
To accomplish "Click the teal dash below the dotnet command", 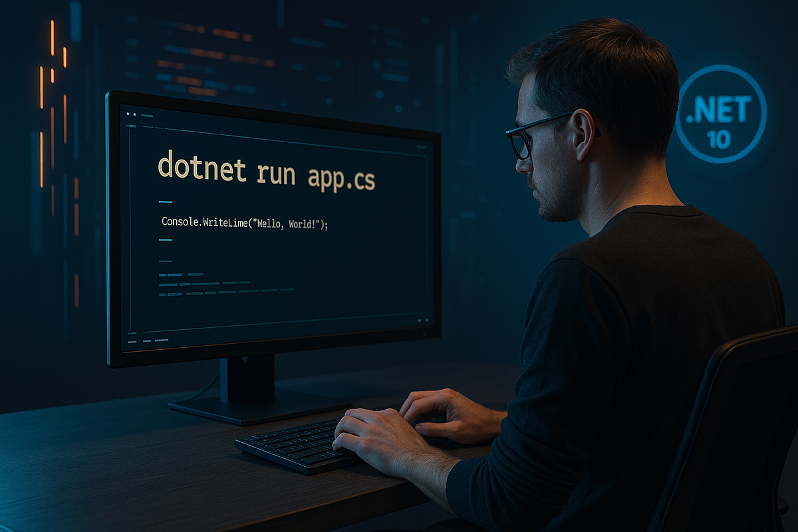I will [166, 201].
